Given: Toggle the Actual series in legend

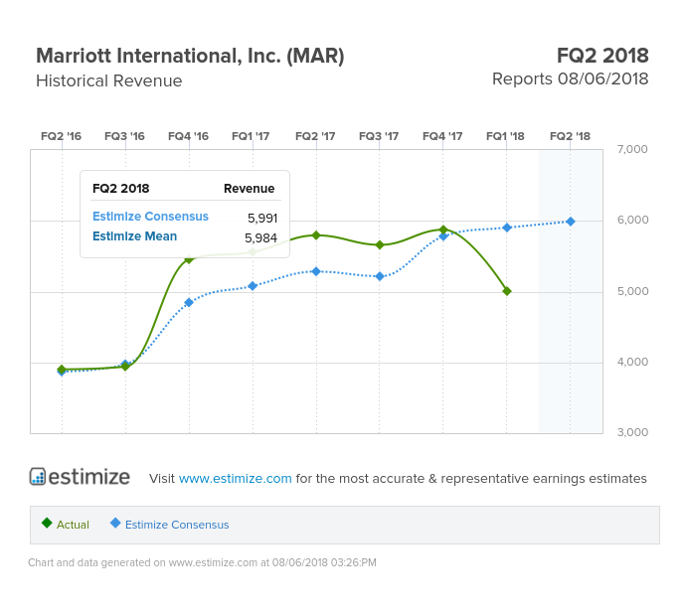Looking at the screenshot, I should [66, 525].
